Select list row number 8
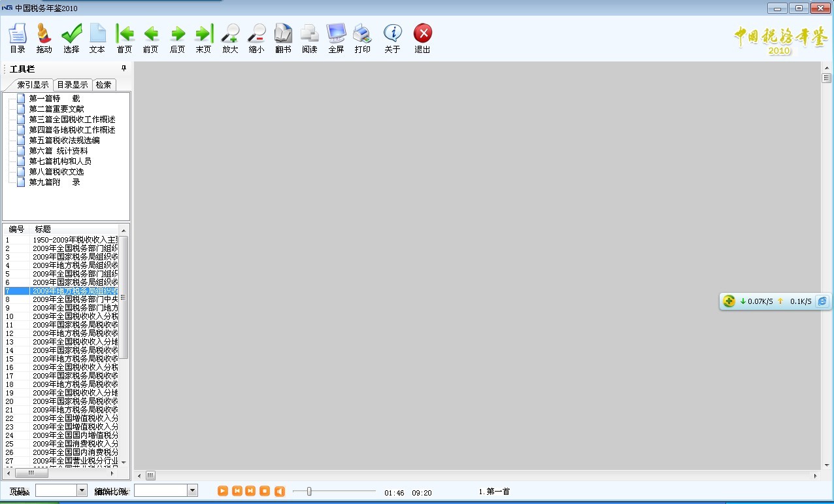834x504 pixels. point(61,299)
